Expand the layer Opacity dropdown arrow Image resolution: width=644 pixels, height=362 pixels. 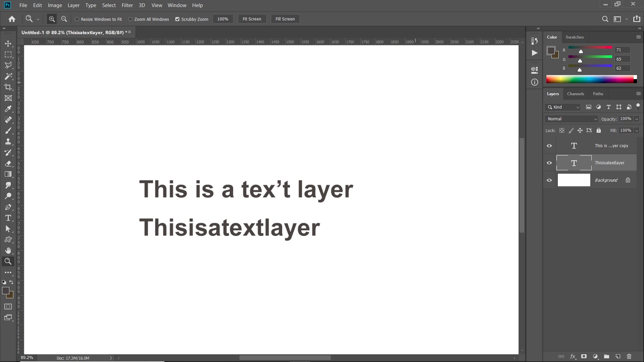point(637,119)
